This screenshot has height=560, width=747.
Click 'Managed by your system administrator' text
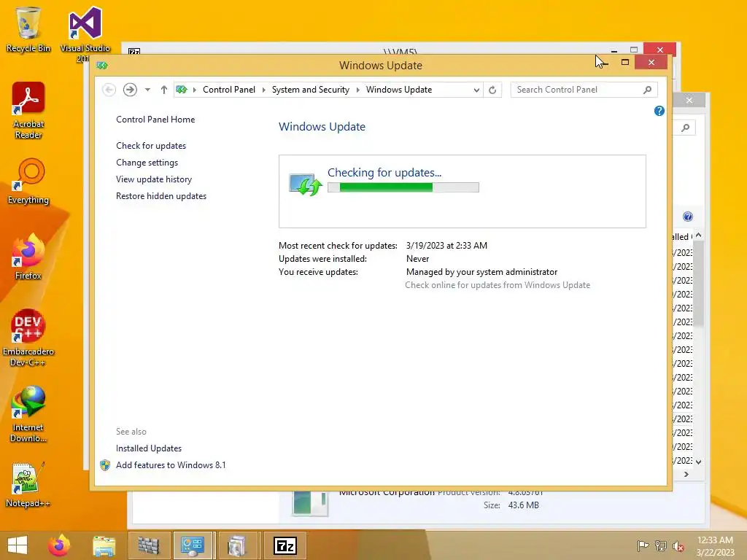coord(481,272)
